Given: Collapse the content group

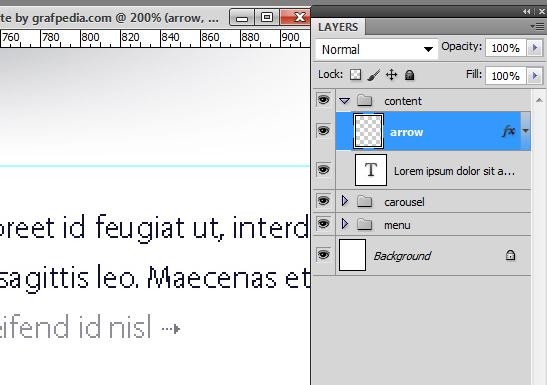Looking at the screenshot, I should click(345, 101).
